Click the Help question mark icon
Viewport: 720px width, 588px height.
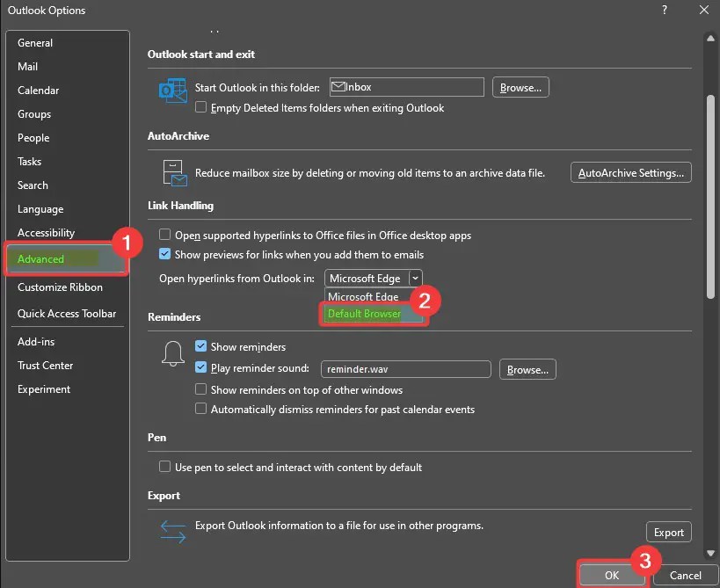(x=665, y=10)
